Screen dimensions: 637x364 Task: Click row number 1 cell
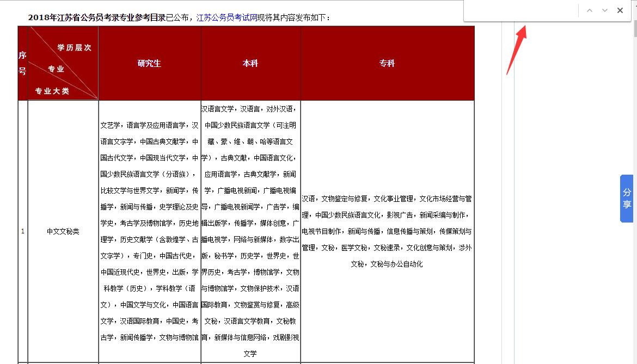(23, 231)
